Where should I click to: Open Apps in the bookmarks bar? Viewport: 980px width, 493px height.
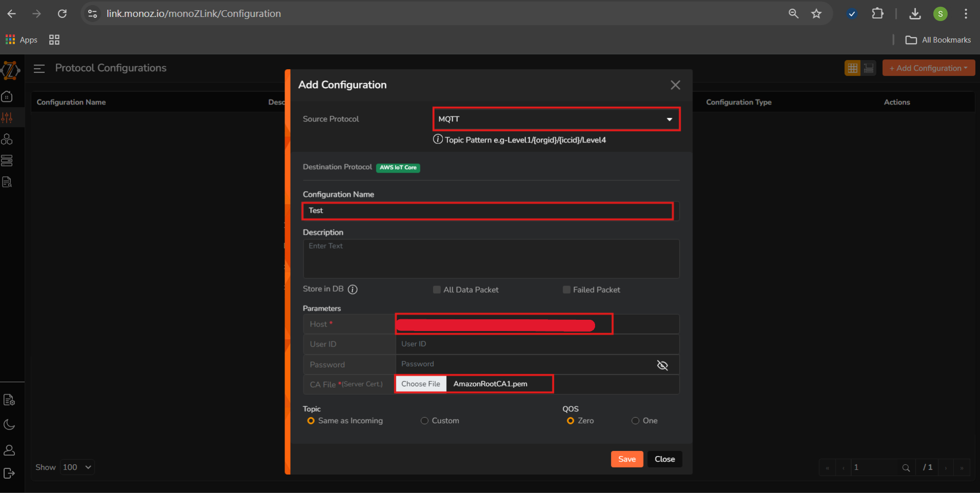tap(22, 40)
